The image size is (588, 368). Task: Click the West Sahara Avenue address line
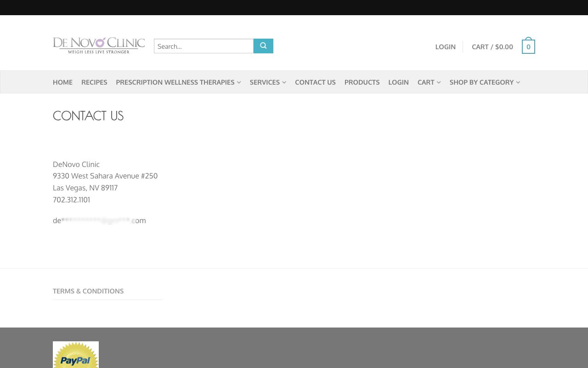tap(105, 176)
